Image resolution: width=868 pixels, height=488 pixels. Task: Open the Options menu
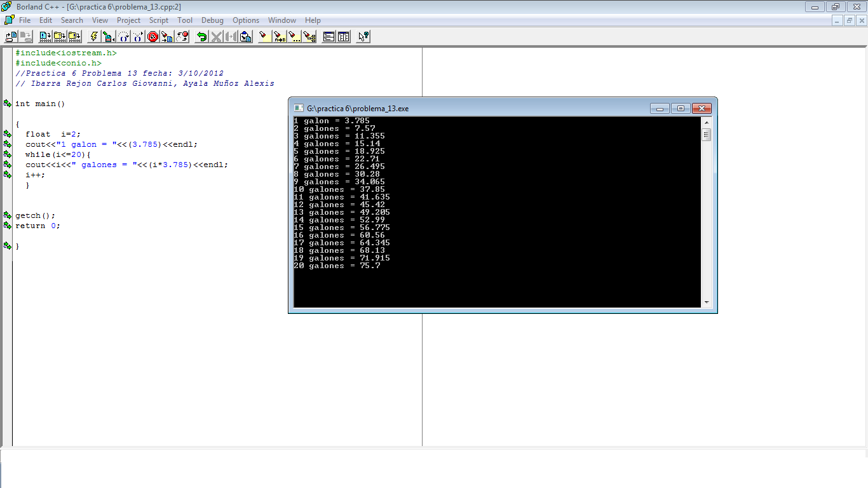tap(245, 20)
